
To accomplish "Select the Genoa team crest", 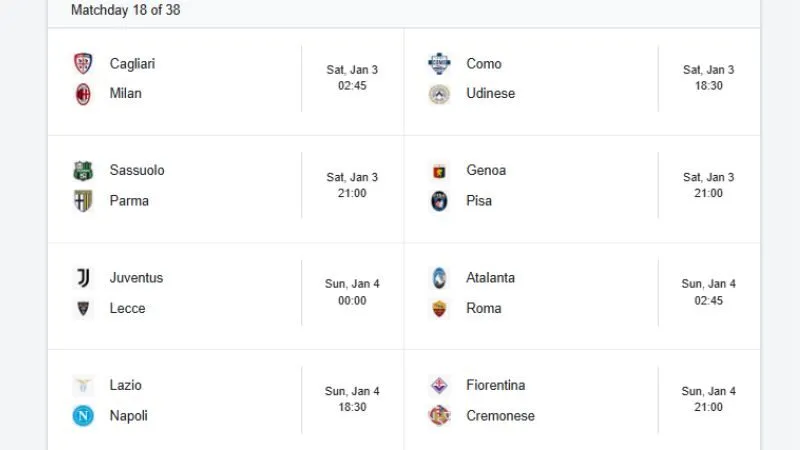I will pos(440,171).
